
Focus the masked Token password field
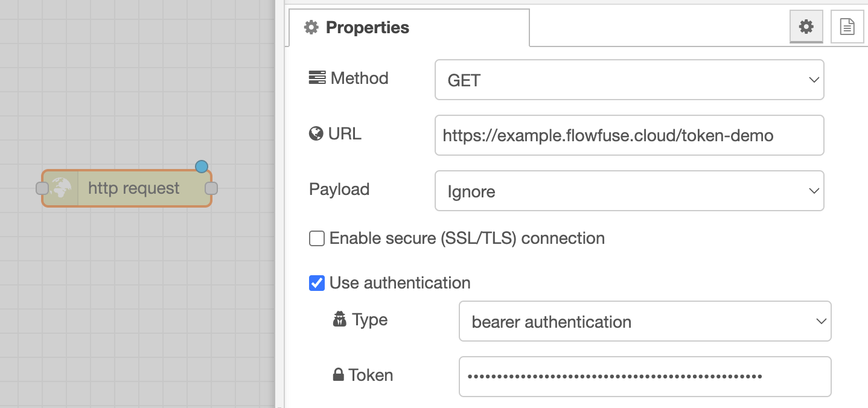pos(645,377)
